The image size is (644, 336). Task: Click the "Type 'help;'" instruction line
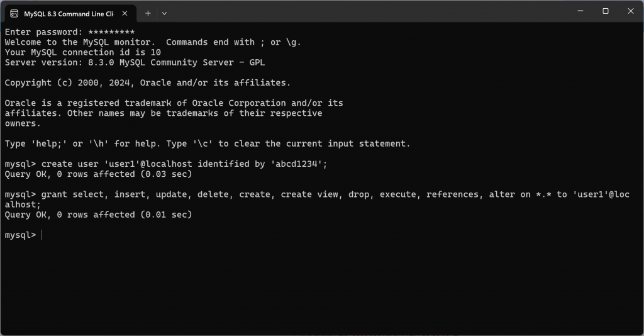(x=208, y=143)
